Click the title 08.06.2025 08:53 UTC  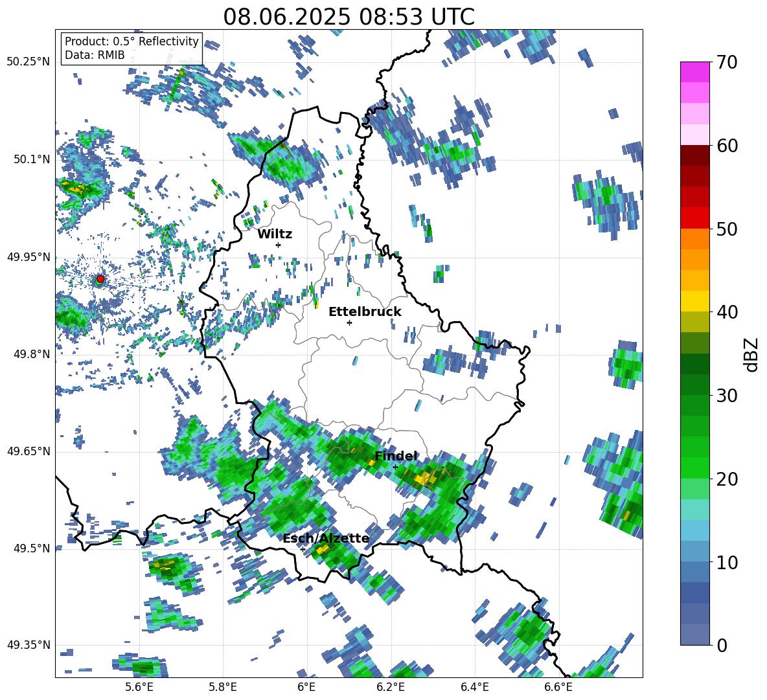349,17
